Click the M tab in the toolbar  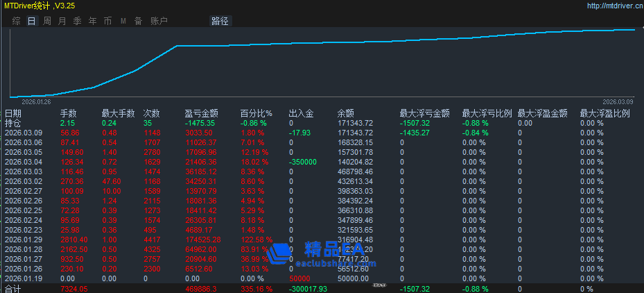[123, 22]
